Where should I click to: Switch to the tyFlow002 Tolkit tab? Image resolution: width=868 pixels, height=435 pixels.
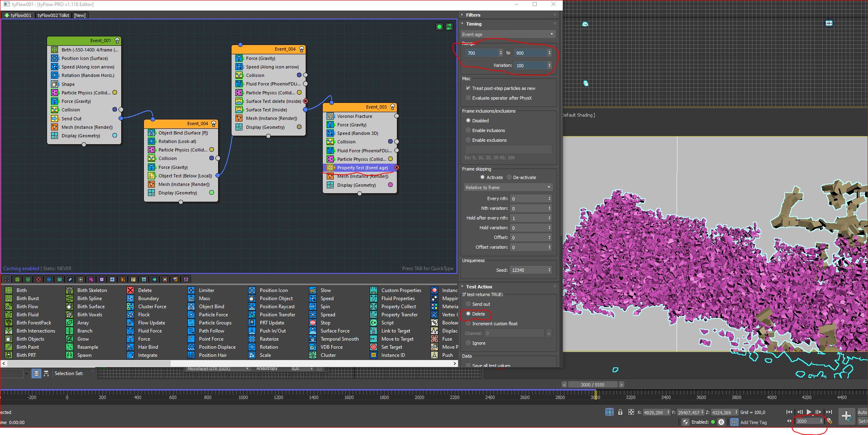tap(53, 15)
